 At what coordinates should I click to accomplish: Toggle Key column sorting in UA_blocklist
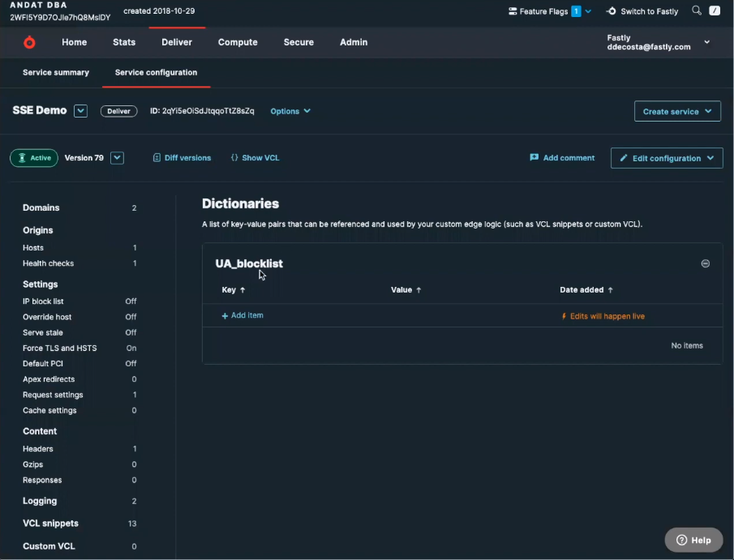[x=241, y=289]
